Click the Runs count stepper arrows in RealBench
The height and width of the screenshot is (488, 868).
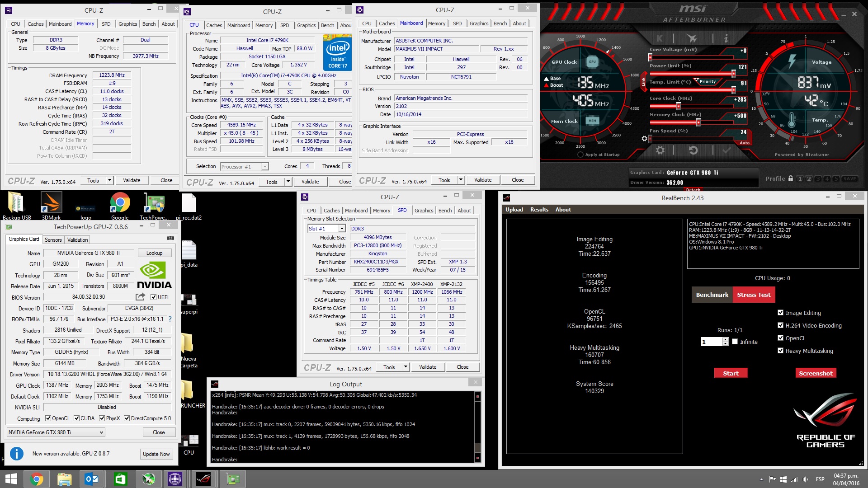(x=726, y=342)
